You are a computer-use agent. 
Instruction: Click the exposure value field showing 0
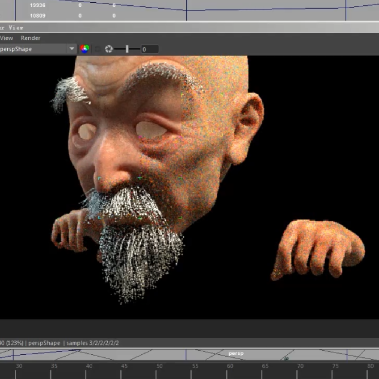149,49
